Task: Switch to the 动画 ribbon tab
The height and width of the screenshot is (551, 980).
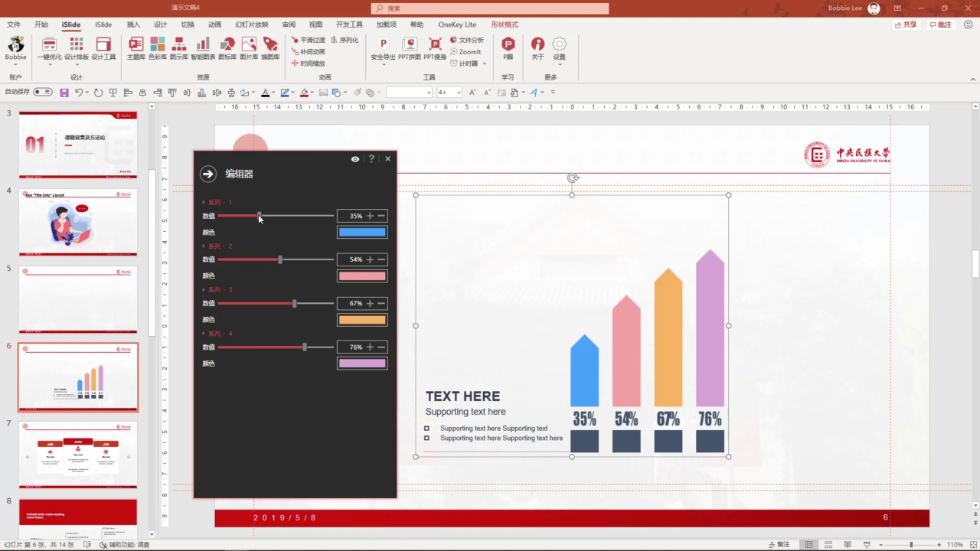Action: 215,24
